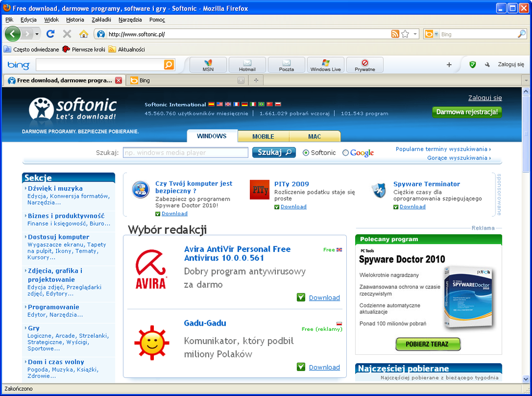532x396 pixels.
Task: Go to Firefox home page icon
Action: click(83, 34)
